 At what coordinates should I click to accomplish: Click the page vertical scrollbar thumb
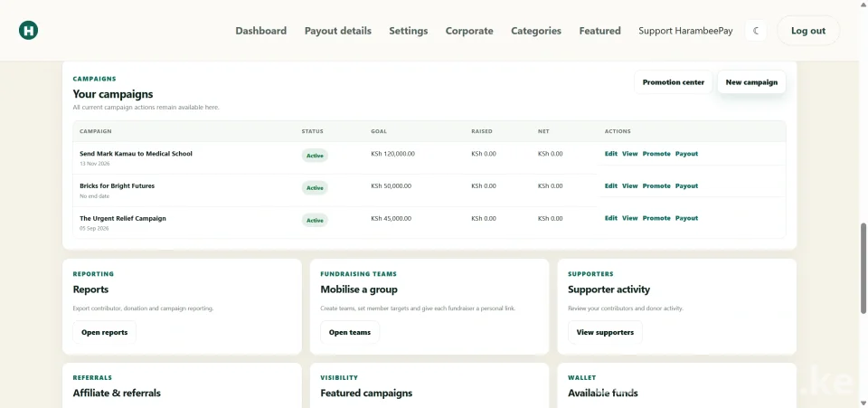(863, 268)
